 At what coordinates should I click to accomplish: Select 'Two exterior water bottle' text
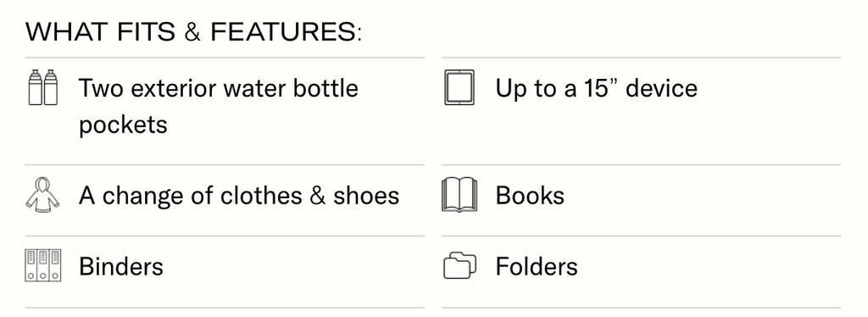219,88
